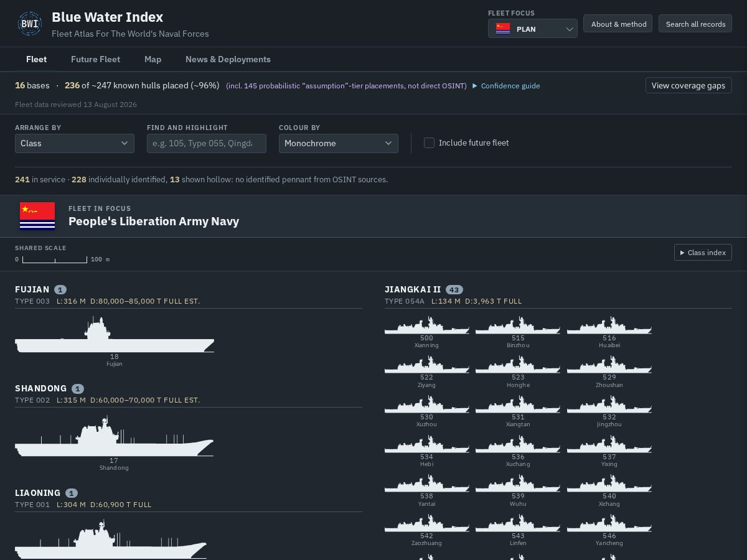The height and width of the screenshot is (560, 747).
Task: Select frigate 542 Zaozhuang silhouette
Action: pos(426,523)
